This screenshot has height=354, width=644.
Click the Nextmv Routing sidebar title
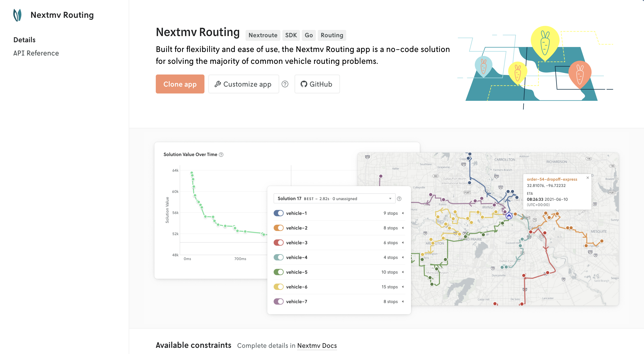click(x=62, y=15)
